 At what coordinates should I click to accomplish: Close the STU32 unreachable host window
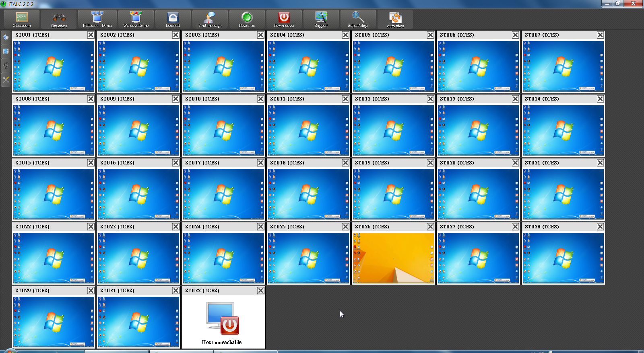261,291
